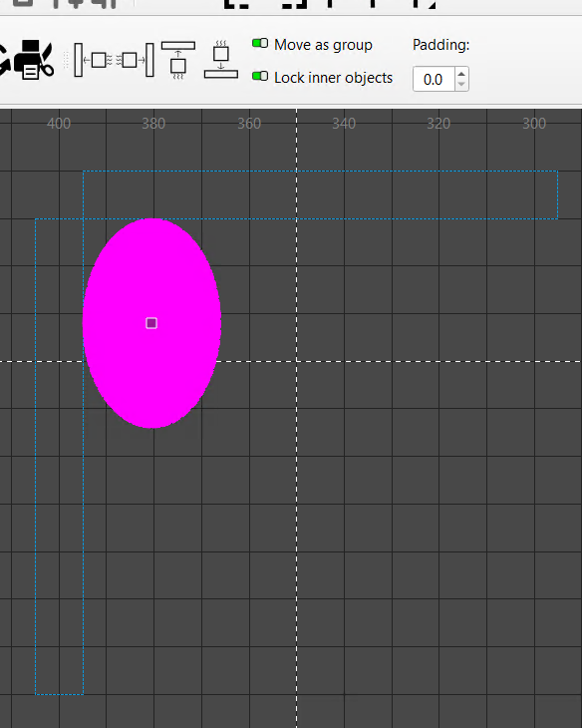This screenshot has height=728, width=582.
Task: Open the Print and Cut tool
Action: 34,60
